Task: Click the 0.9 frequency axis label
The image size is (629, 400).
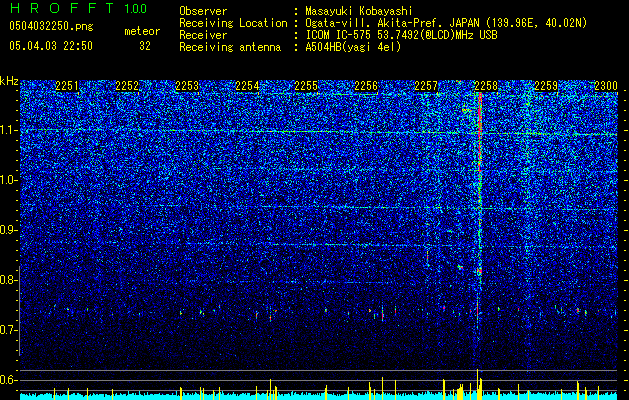Action: [8, 230]
